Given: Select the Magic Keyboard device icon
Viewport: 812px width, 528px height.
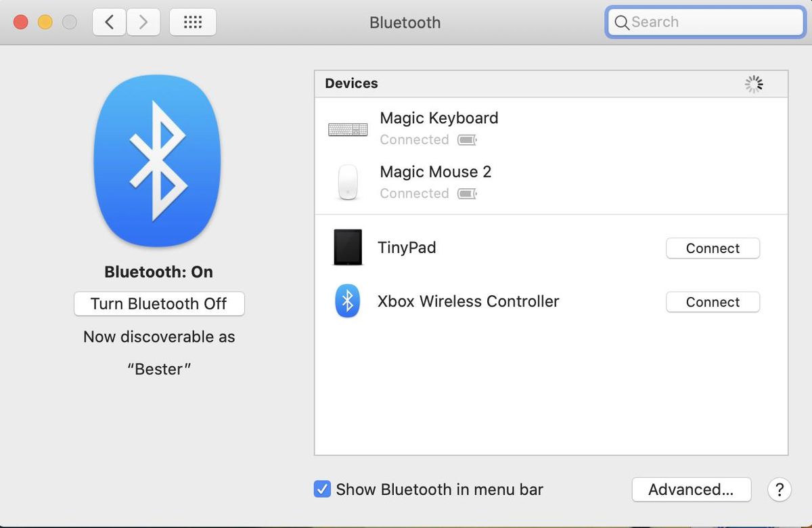Looking at the screenshot, I should 348,129.
